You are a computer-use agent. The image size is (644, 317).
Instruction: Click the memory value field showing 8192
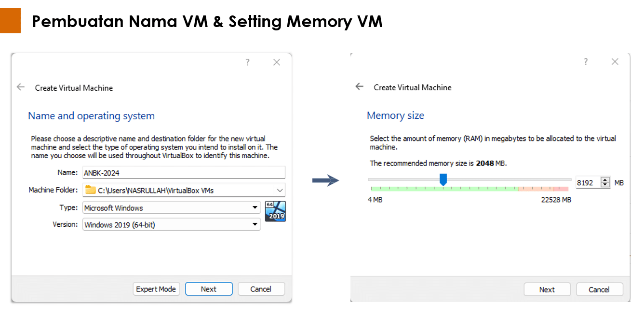[x=588, y=183]
